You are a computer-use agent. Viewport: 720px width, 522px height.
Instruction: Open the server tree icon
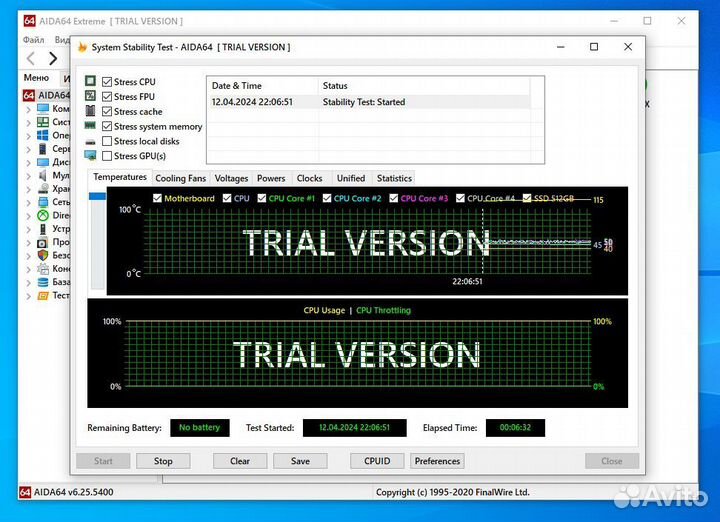[43, 148]
